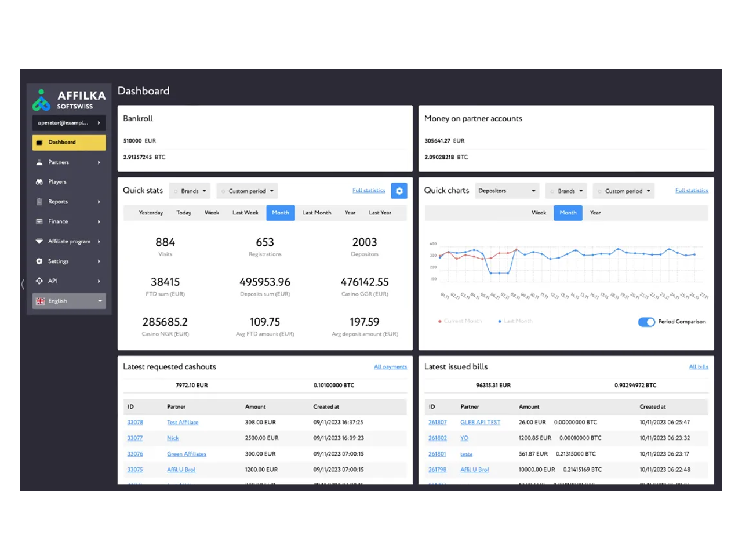
Task: Select the Week tab in Quick charts
Action: click(x=538, y=213)
